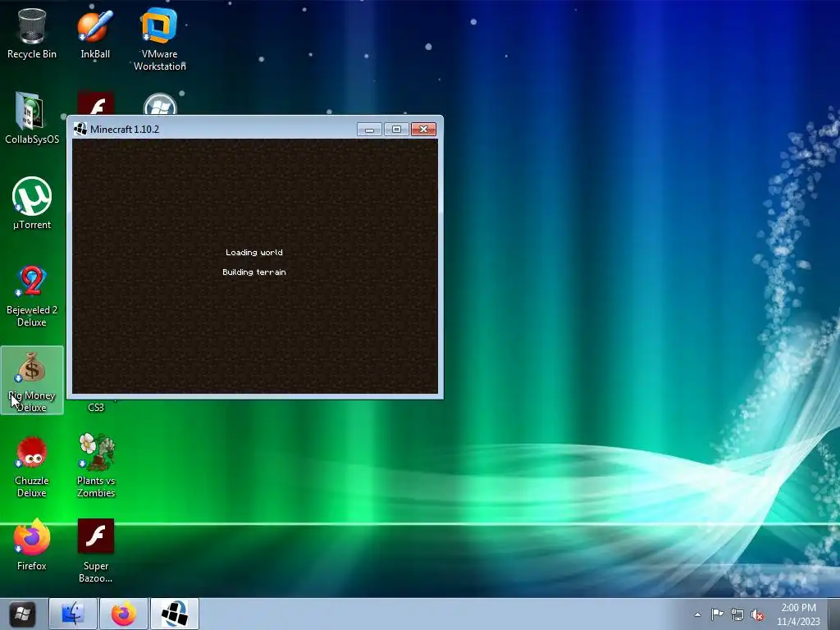Viewport: 840px width, 630px height.
Task: Select the µTorrent desktop icon
Action: (x=32, y=203)
